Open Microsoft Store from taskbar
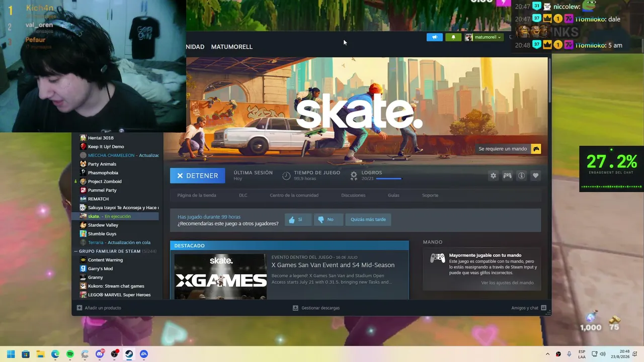 click(26, 354)
